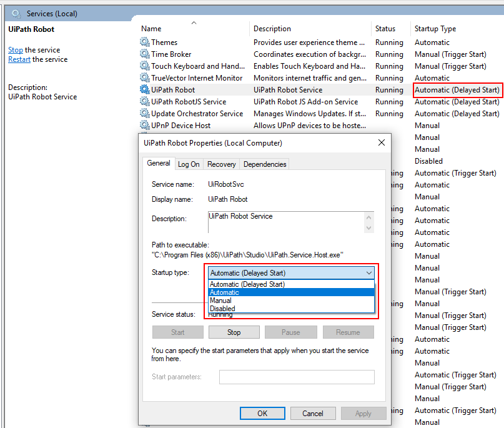Click the Stop service button in dialog
Screen dimensions: 504x428
[x=234, y=332]
